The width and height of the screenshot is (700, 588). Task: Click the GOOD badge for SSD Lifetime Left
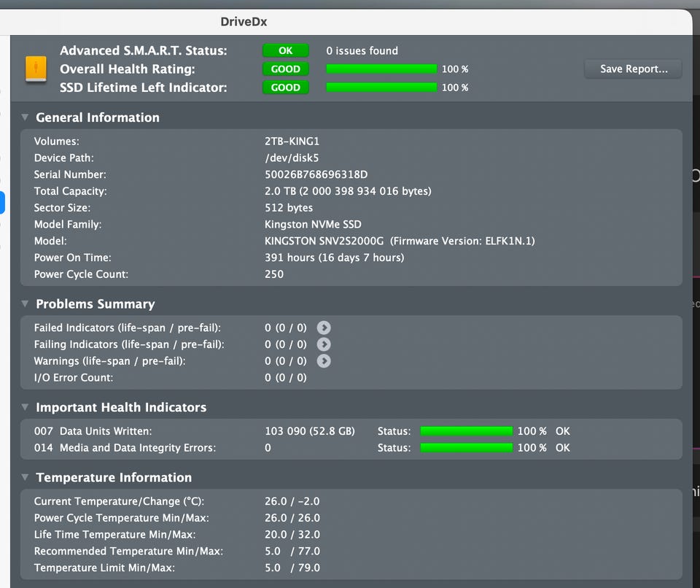(x=286, y=87)
